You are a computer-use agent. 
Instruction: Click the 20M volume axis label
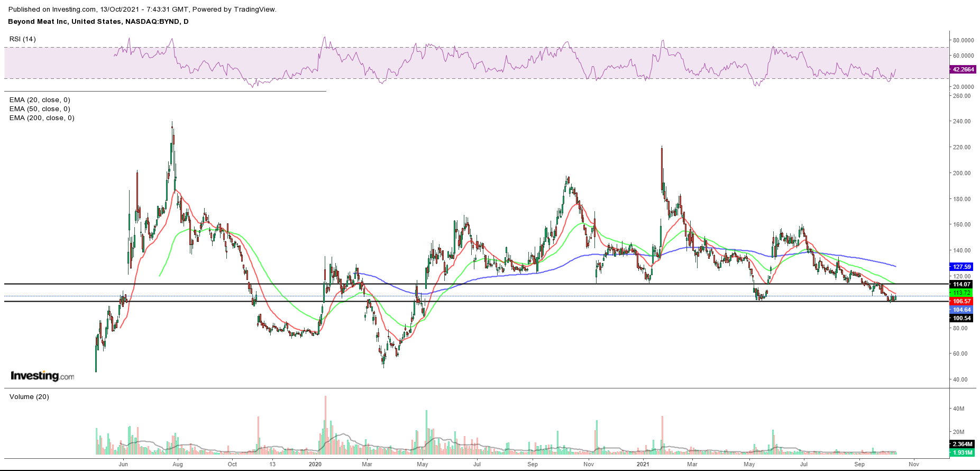pyautogui.click(x=958, y=432)
